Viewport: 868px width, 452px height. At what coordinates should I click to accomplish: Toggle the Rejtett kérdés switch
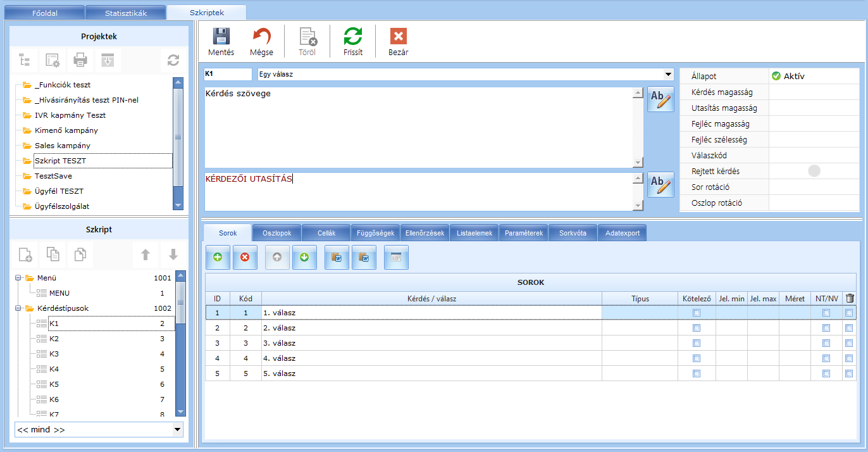click(x=814, y=171)
